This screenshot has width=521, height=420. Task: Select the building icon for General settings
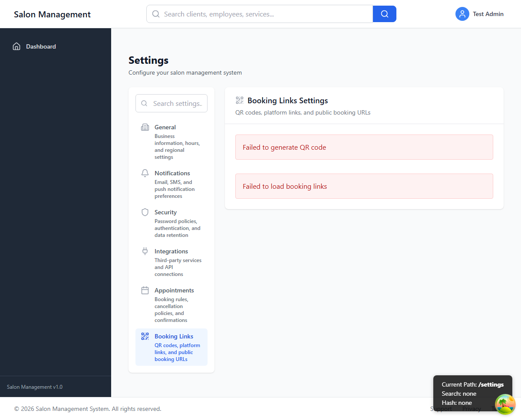click(x=145, y=127)
